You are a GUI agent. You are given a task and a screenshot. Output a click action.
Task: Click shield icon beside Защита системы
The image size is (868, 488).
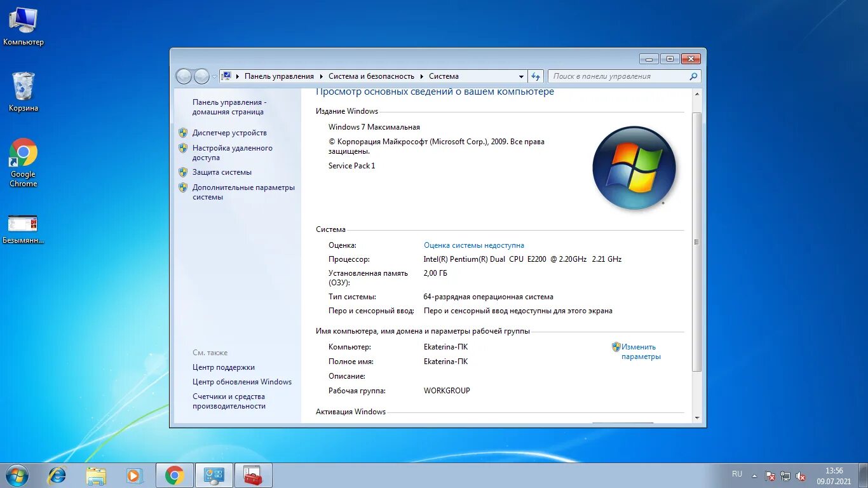(183, 172)
